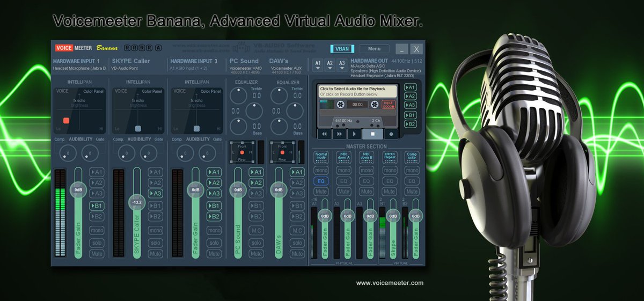
Task: Toggle A2 routing on PC Sound strip
Action: pyautogui.click(x=257, y=183)
